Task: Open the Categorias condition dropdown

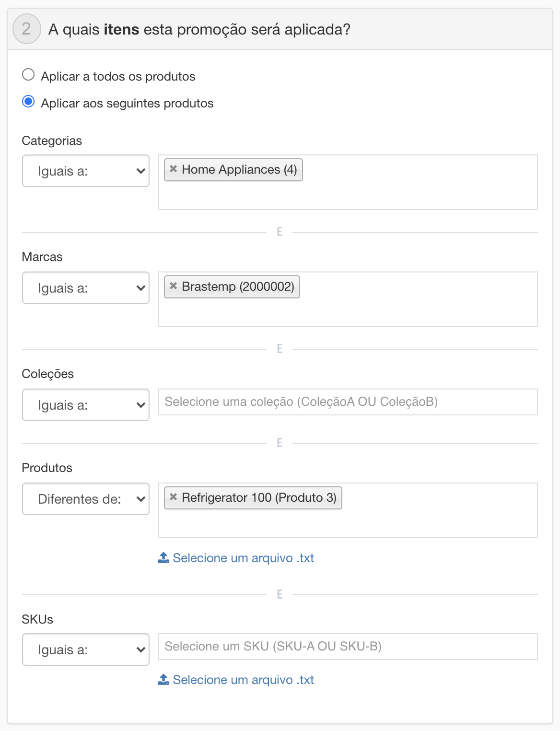Action: coord(86,171)
